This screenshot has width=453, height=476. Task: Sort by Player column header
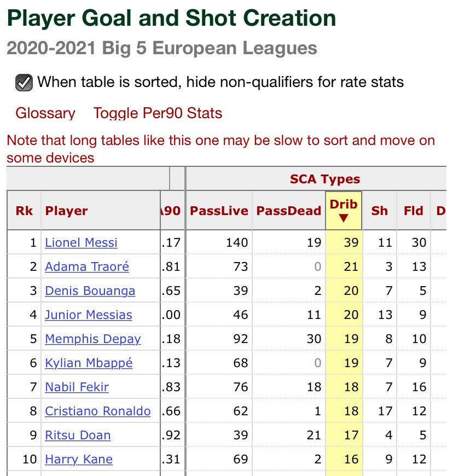pyautogui.click(x=66, y=211)
